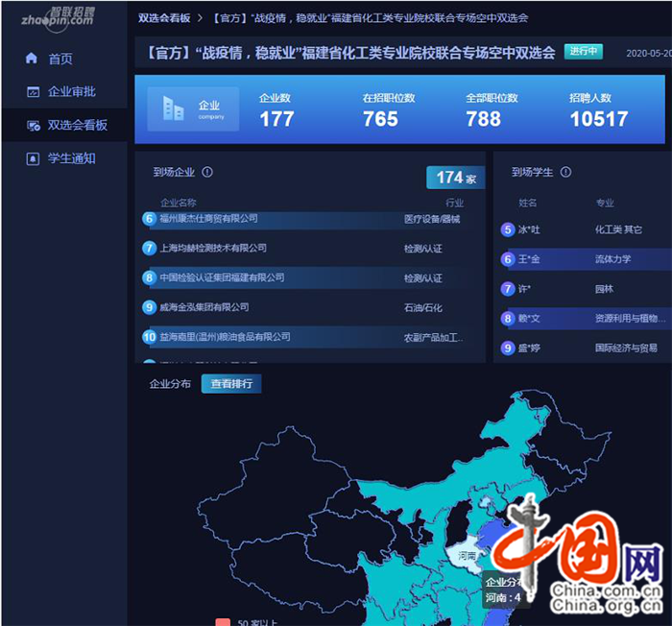Click the 进行中 status badge
Screen dimensions: 672x626
click(584, 53)
